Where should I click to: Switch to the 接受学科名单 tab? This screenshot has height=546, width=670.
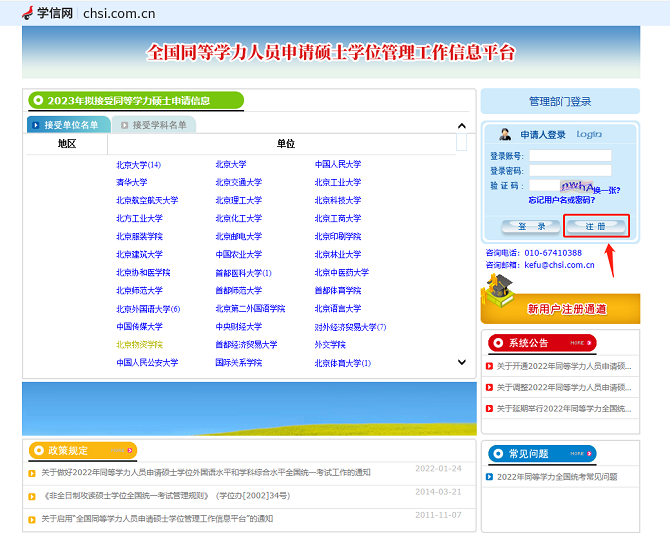(x=152, y=125)
